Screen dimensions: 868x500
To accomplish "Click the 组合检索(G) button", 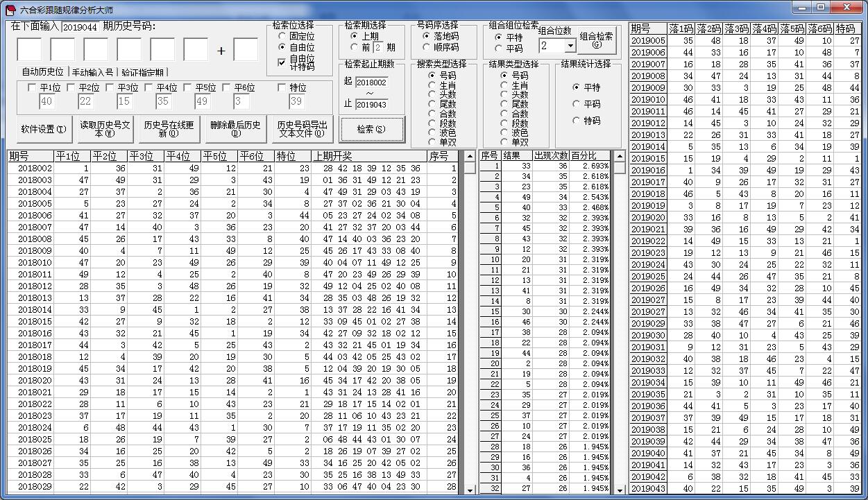I will coord(596,40).
